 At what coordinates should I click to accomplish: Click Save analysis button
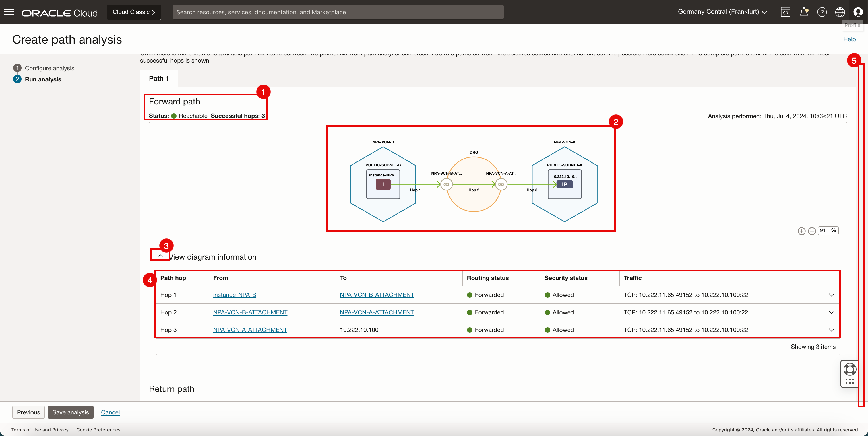pos(70,412)
